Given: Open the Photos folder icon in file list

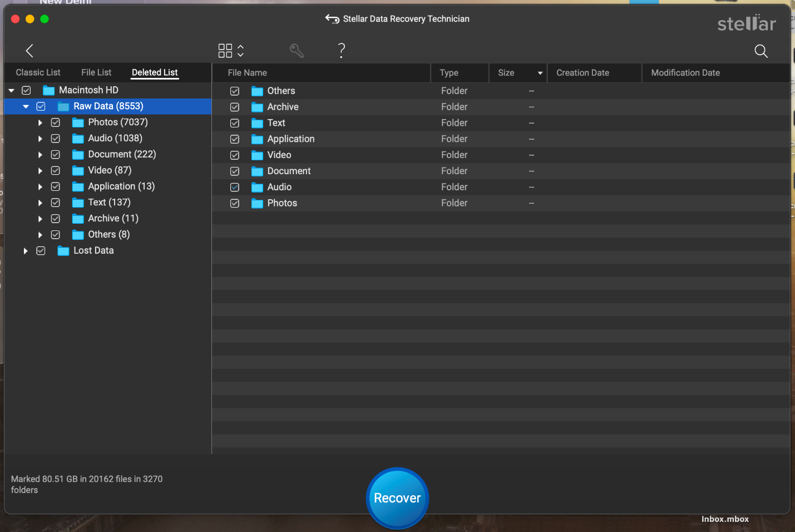Looking at the screenshot, I should coord(257,203).
